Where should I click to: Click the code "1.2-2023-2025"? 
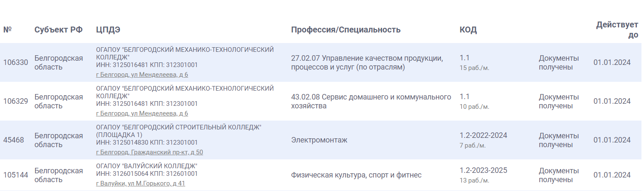(x=483, y=170)
